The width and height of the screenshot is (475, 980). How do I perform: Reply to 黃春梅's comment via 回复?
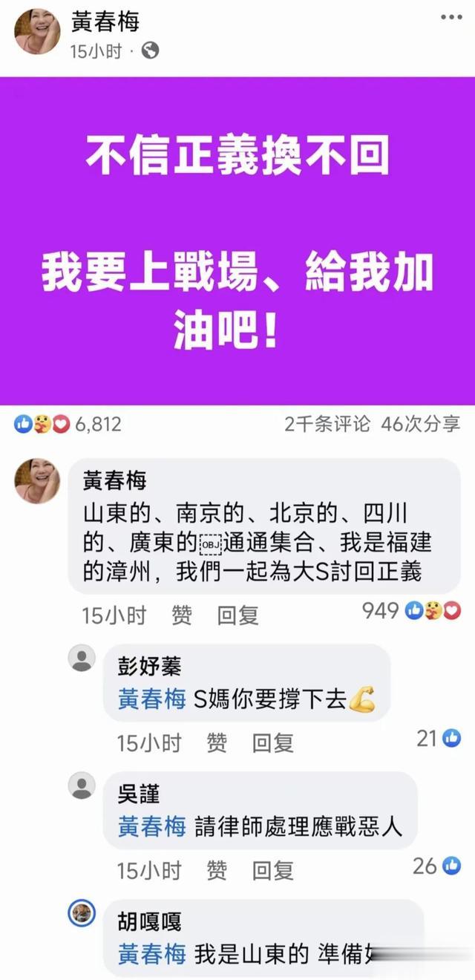(x=237, y=615)
